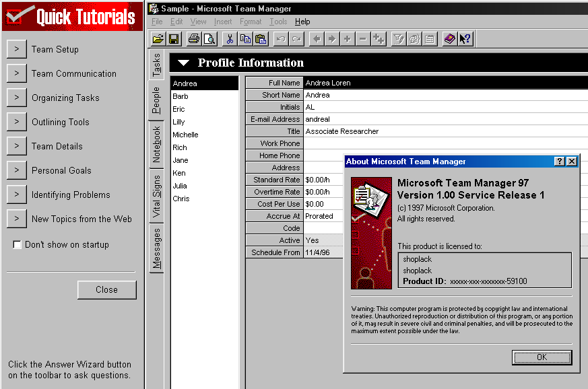The height and width of the screenshot is (389, 588).
Task: Select Lilly in the people list
Action: click(205, 122)
